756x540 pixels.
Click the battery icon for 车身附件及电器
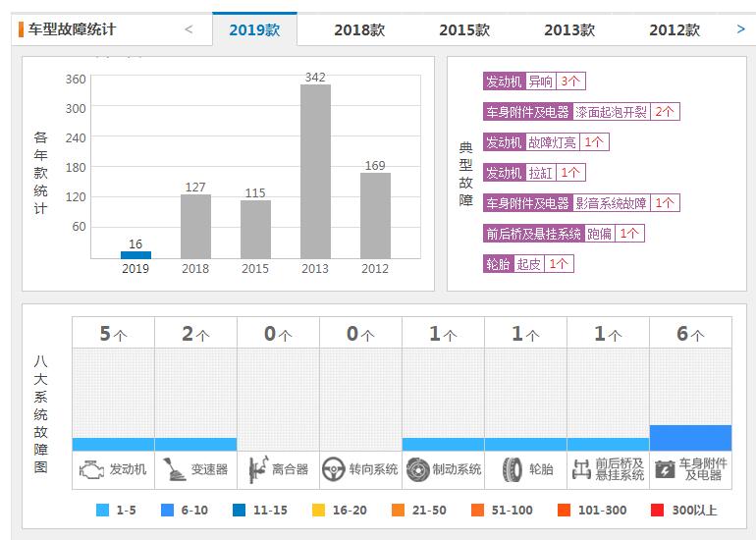point(665,469)
